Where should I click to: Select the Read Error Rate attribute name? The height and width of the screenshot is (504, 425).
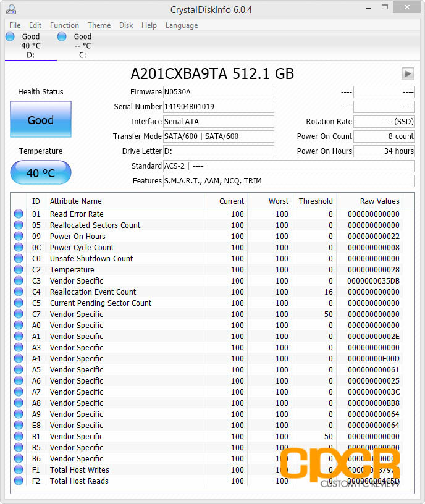pyautogui.click(x=77, y=214)
